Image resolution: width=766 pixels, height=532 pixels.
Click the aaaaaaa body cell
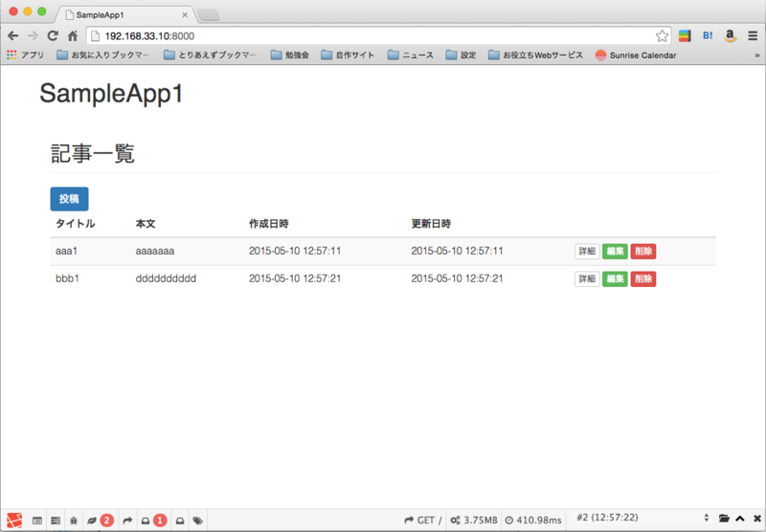[155, 251]
